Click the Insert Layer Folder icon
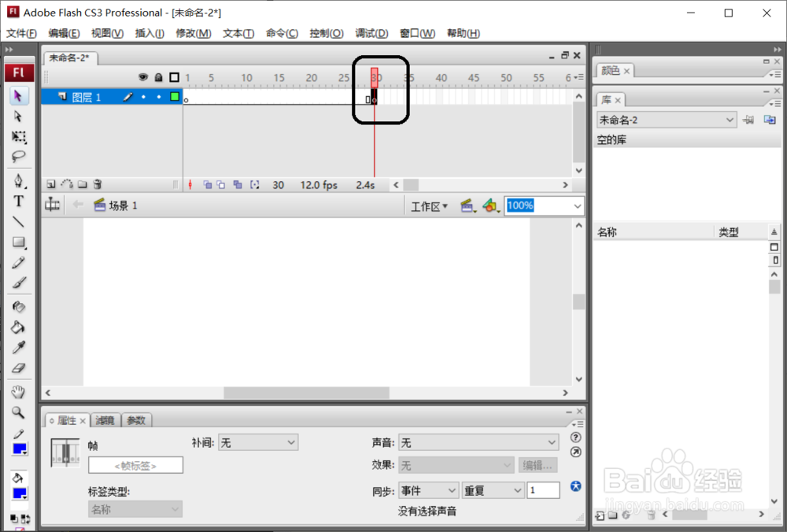Image resolution: width=787 pixels, height=532 pixels. (x=83, y=184)
